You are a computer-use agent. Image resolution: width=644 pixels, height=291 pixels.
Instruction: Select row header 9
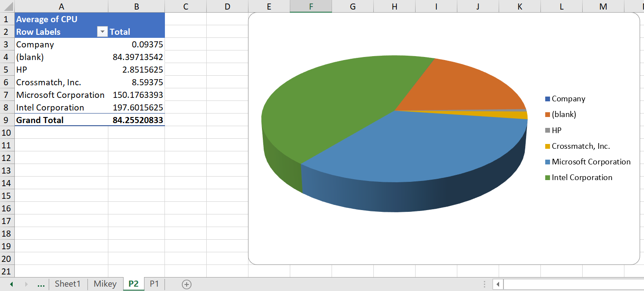6,120
